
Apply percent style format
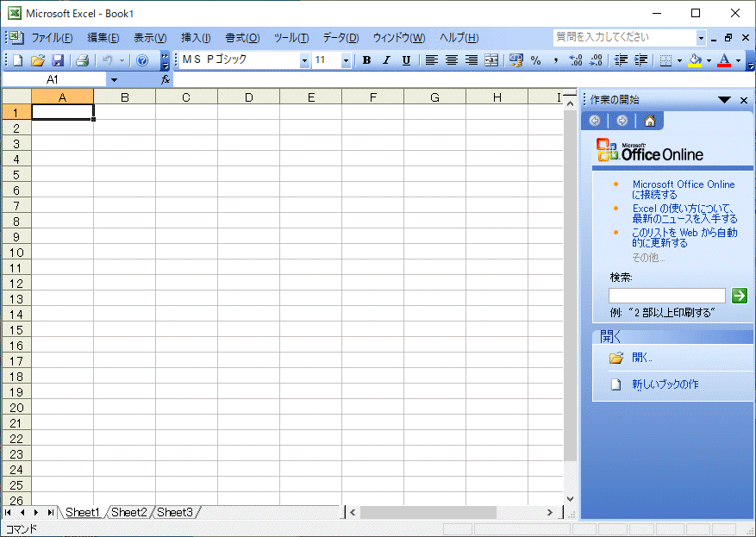coord(535,60)
